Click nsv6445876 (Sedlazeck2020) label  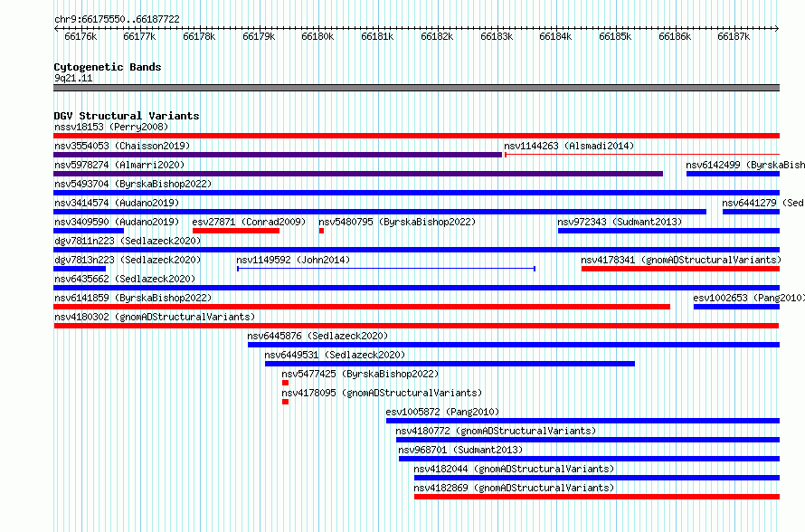click(x=317, y=336)
